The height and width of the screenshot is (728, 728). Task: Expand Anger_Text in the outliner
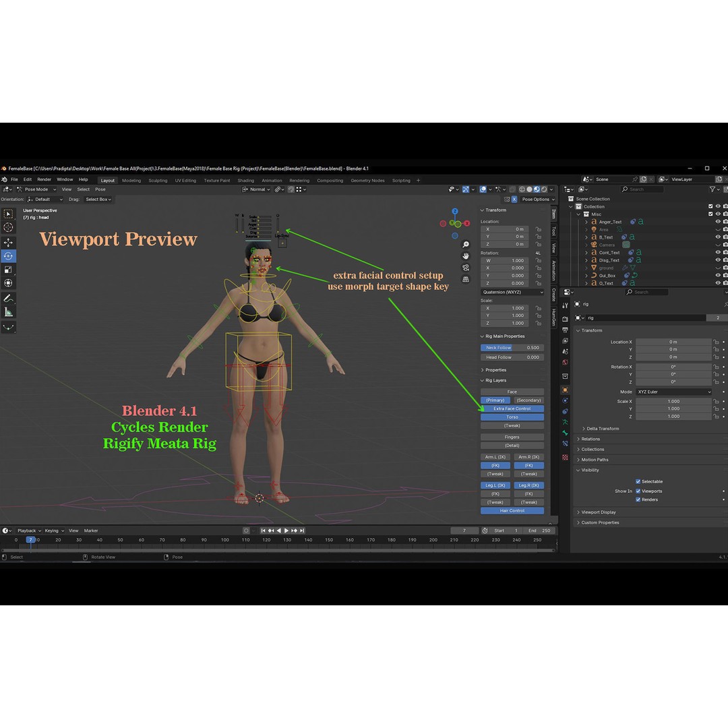coord(586,222)
